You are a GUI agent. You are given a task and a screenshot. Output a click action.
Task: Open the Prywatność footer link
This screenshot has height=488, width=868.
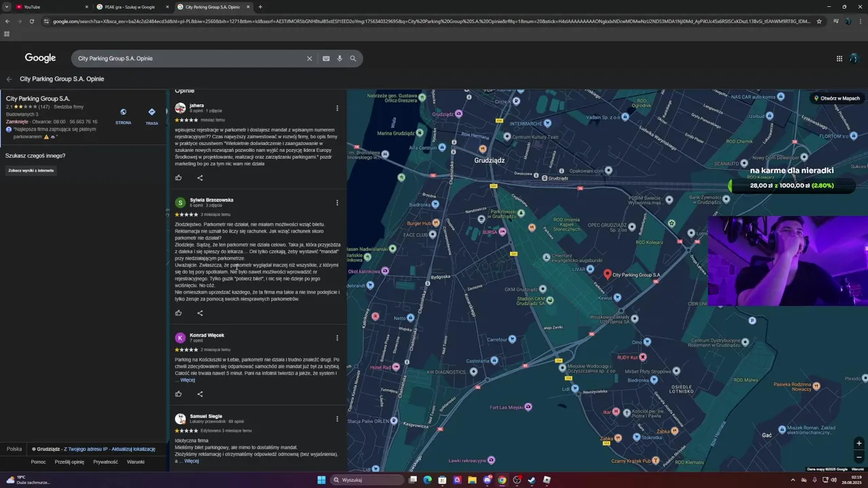point(106,462)
